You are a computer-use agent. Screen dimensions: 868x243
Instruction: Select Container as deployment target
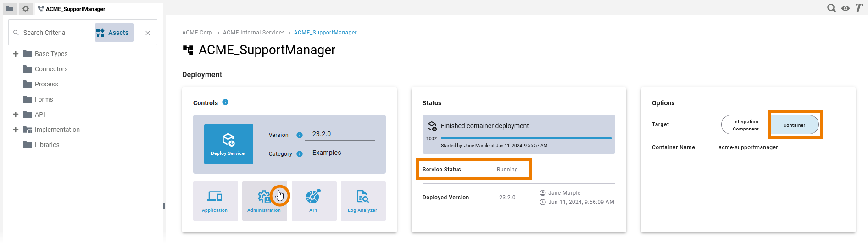coord(794,125)
